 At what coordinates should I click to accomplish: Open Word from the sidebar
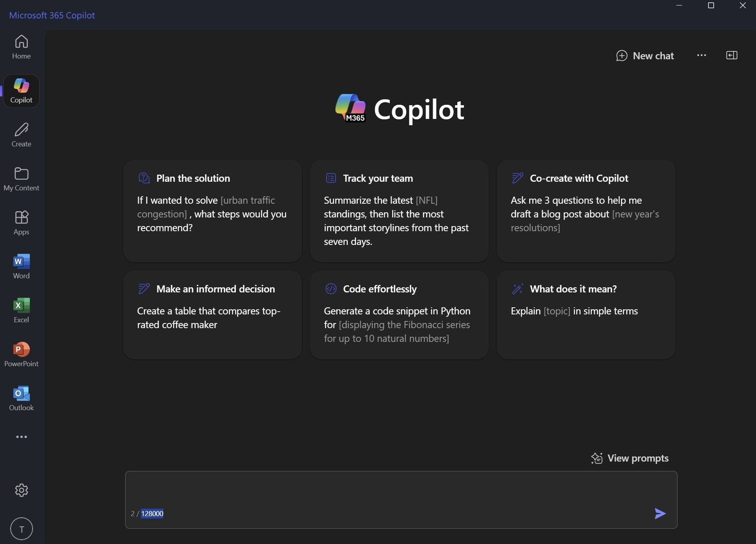[21, 266]
